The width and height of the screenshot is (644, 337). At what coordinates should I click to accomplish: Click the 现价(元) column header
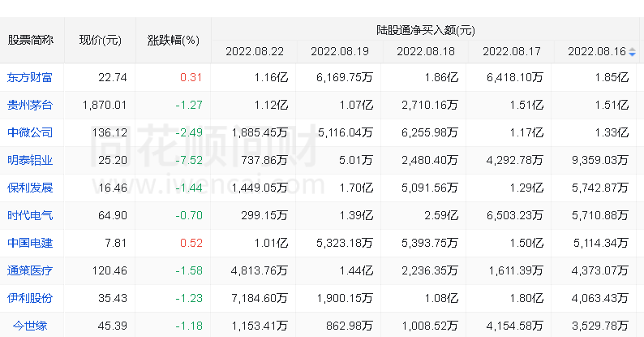coord(101,40)
